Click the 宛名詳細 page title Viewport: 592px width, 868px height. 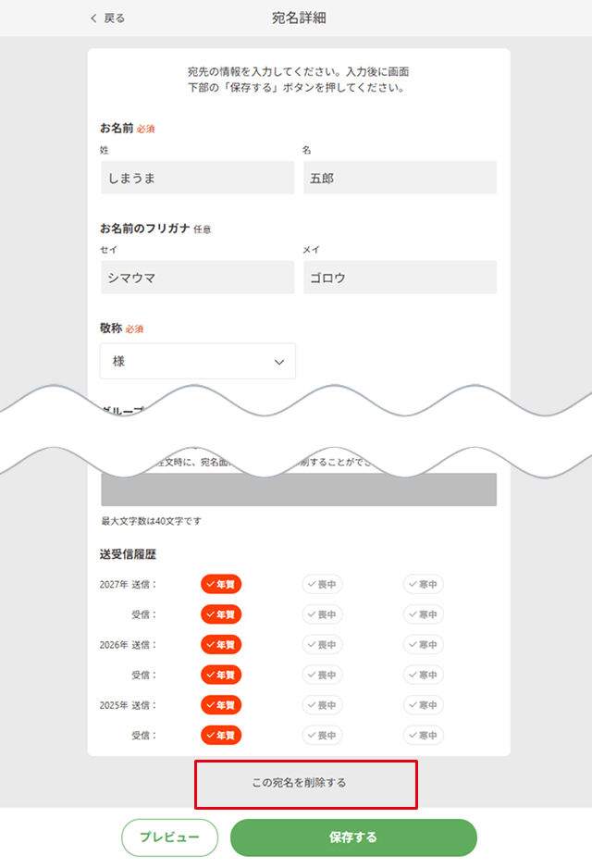299,18
